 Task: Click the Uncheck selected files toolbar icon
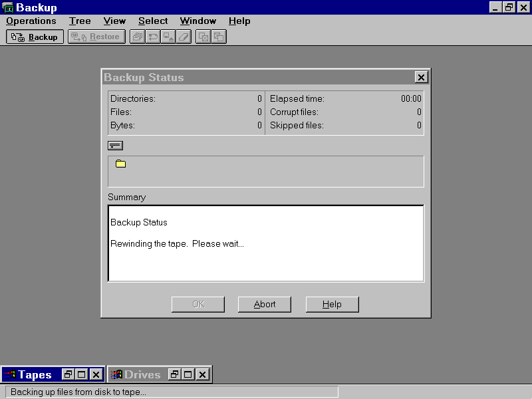click(219, 37)
